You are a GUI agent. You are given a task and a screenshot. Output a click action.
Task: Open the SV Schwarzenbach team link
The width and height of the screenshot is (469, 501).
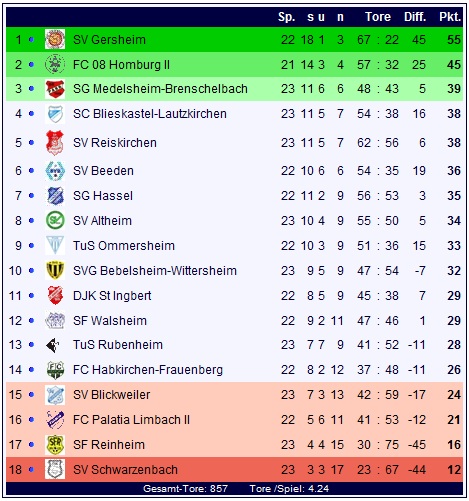pyautogui.click(x=125, y=469)
